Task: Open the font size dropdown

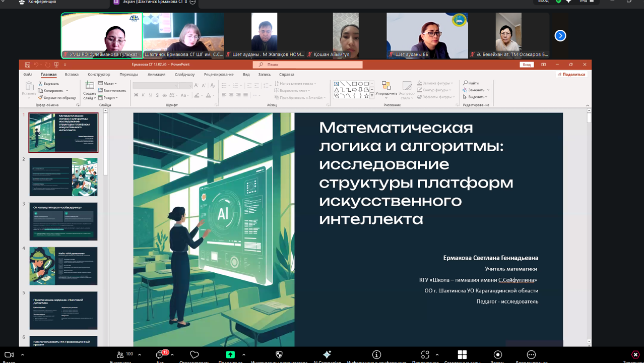Action: pos(190,85)
